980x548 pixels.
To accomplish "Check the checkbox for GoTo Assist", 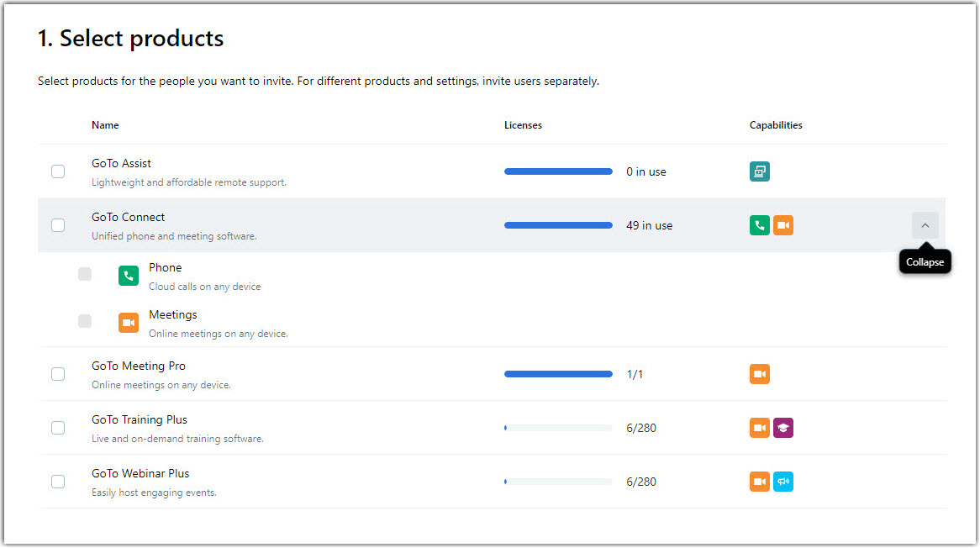I will pos(58,171).
